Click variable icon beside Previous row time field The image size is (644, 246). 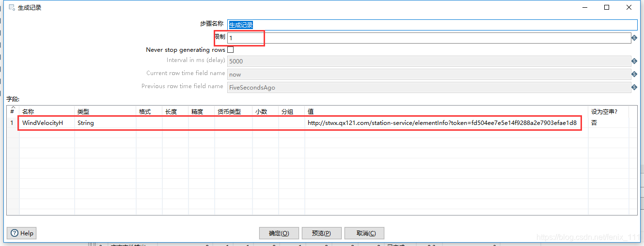coord(634,88)
